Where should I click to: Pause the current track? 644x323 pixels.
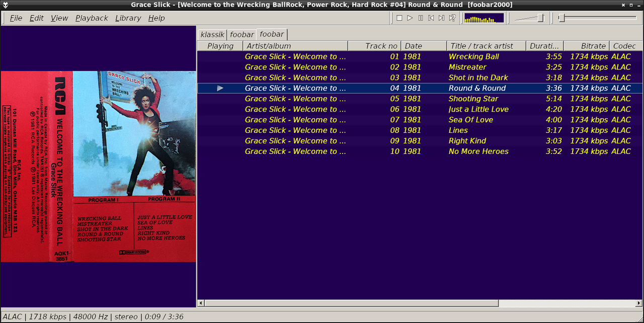(421, 18)
